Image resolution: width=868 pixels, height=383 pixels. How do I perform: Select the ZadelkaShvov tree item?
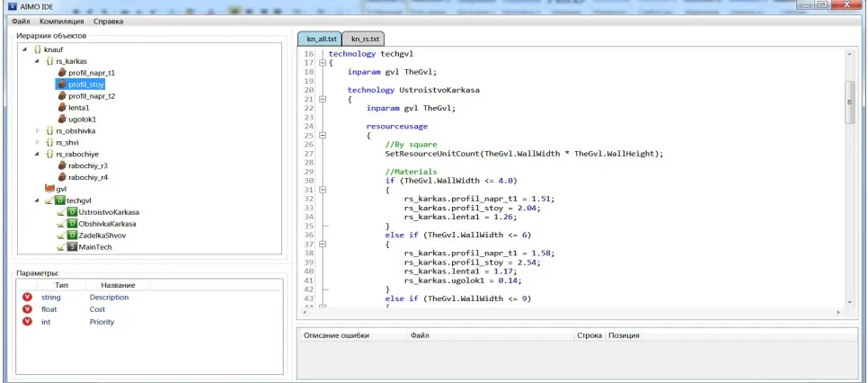tap(102, 236)
